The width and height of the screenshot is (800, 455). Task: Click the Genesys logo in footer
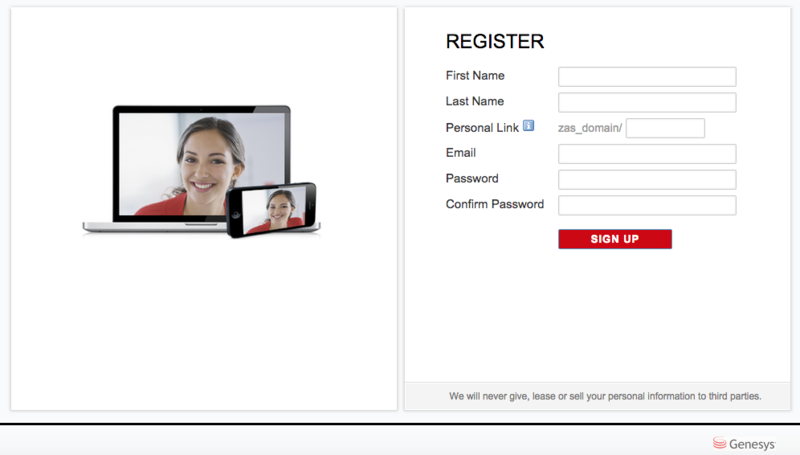click(744, 444)
